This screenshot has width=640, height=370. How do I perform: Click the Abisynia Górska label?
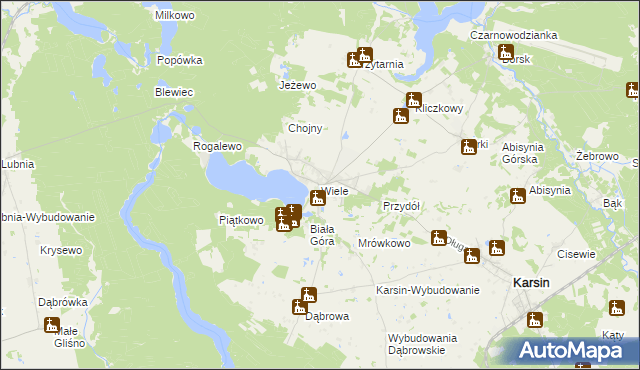click(523, 153)
